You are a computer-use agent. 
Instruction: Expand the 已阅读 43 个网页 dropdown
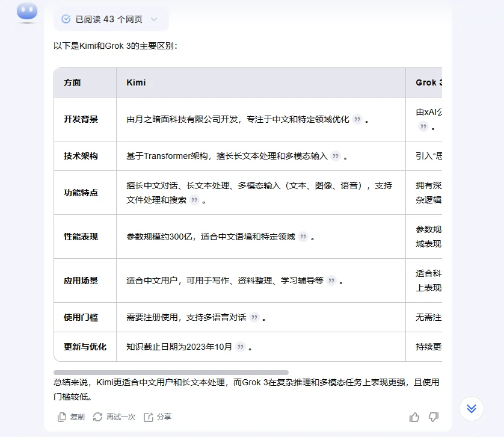(111, 19)
